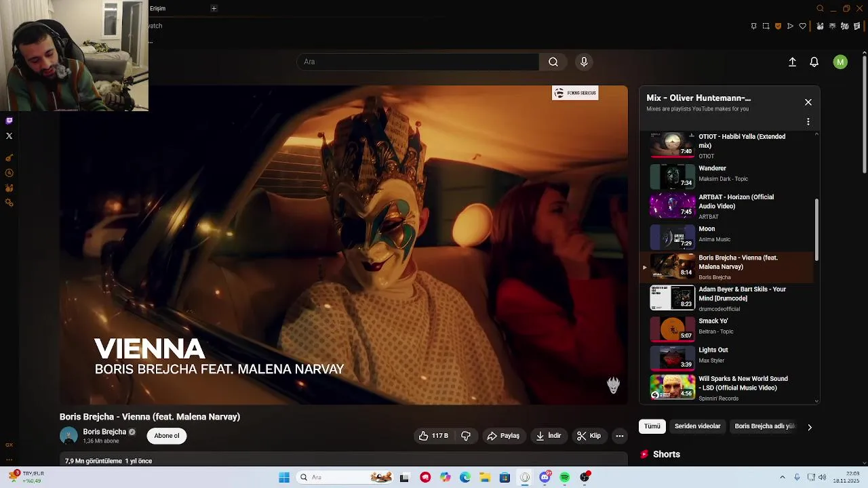Open Microsoft Store from the taskbar
Image resolution: width=868 pixels, height=488 pixels.
pos(505,478)
